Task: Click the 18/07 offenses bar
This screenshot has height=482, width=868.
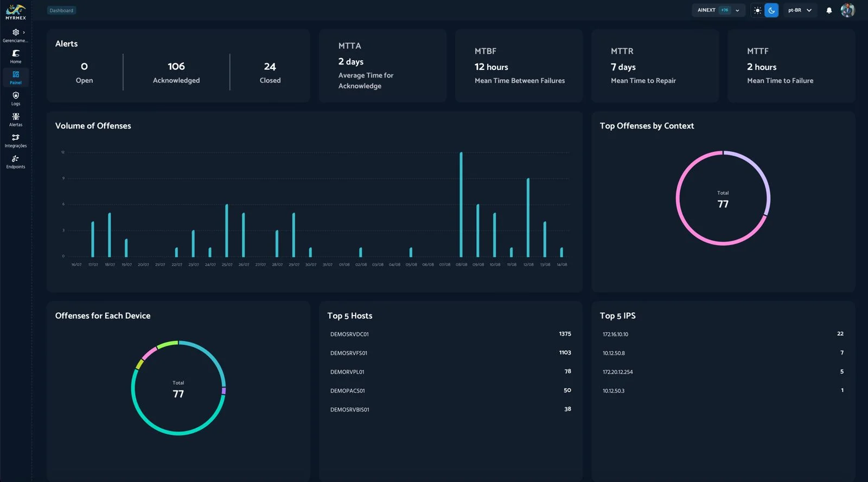Action: pos(110,235)
